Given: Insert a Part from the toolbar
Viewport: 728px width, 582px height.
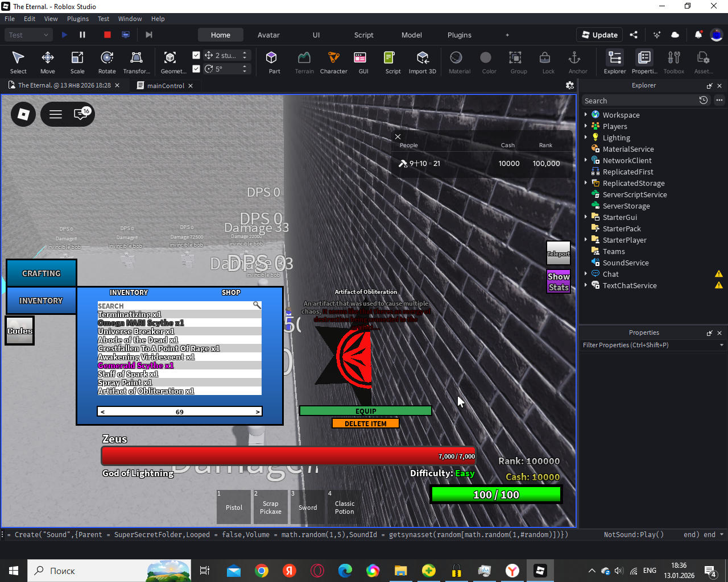Looking at the screenshot, I should [x=274, y=62].
